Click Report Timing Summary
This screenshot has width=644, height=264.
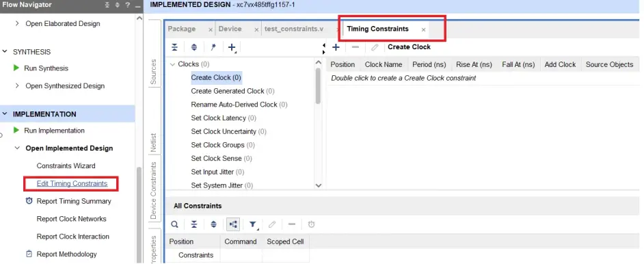[x=74, y=201]
